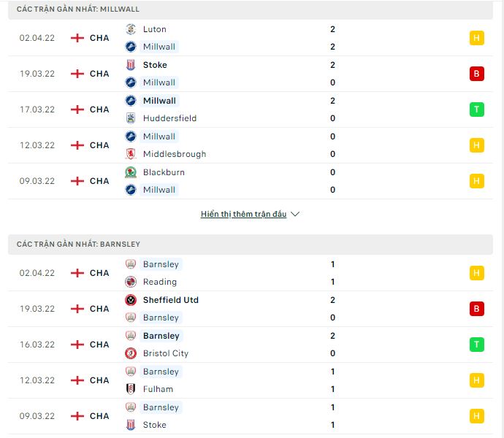Screen dimensions: 504x438
Task: Select the 09.03.22 Blackburn vs Millwall match row
Action: 250,181
